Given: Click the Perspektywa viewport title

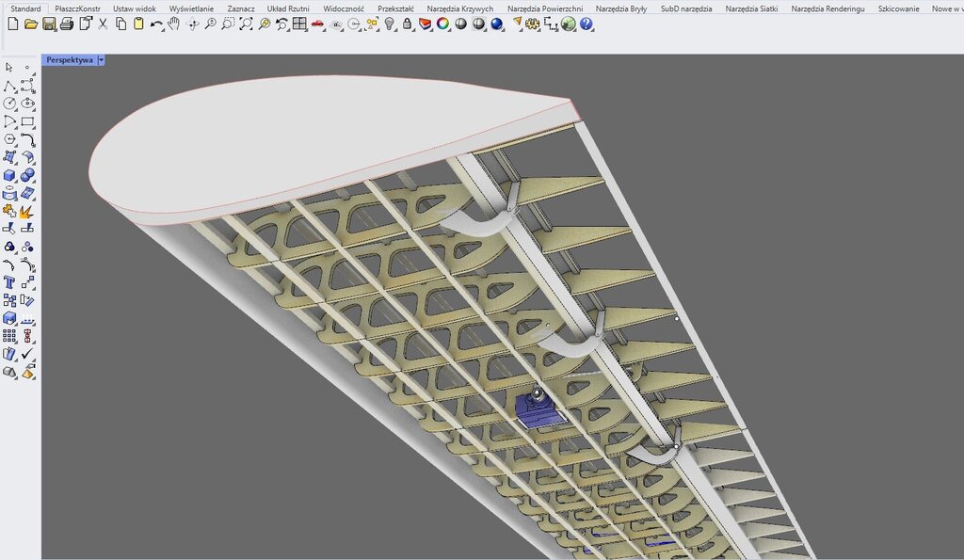Looking at the screenshot, I should [x=70, y=60].
